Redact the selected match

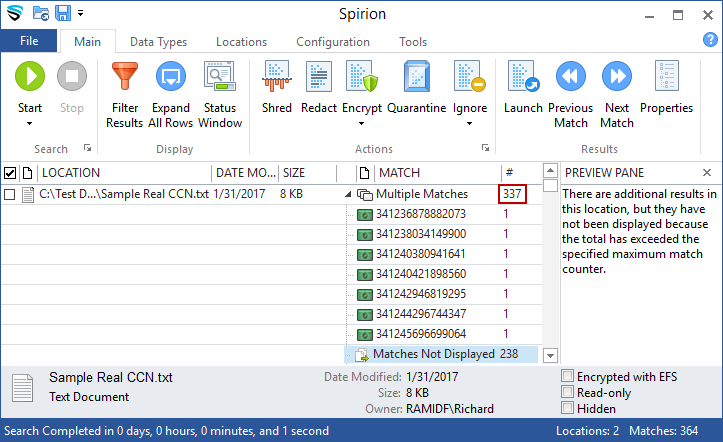coord(318,77)
